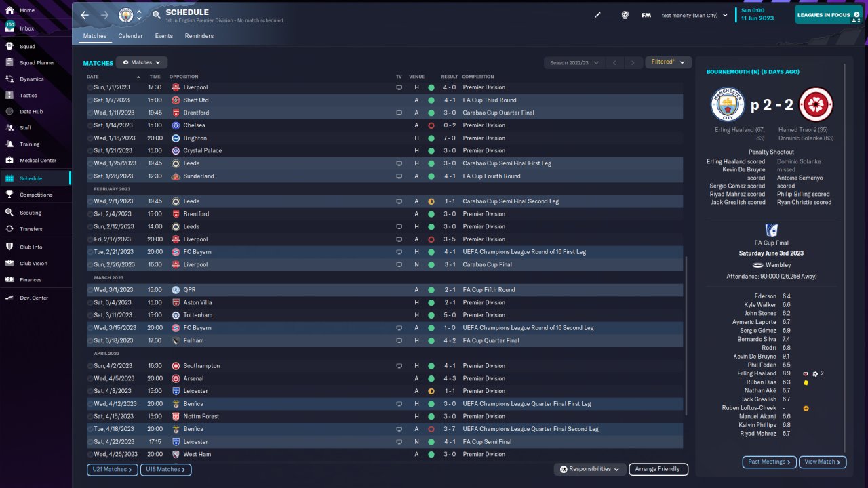Switch to the Reminders tab
This screenshot has width=868, height=488.
199,36
